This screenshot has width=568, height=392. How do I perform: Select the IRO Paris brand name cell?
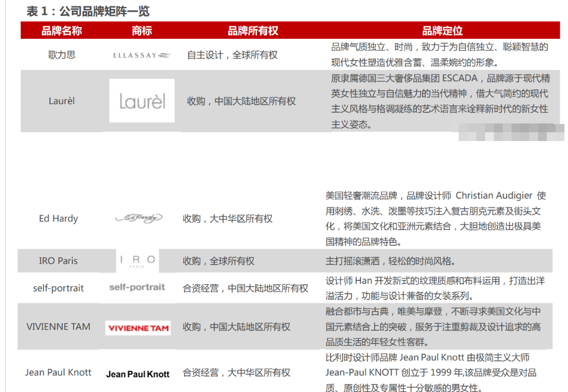(x=58, y=260)
